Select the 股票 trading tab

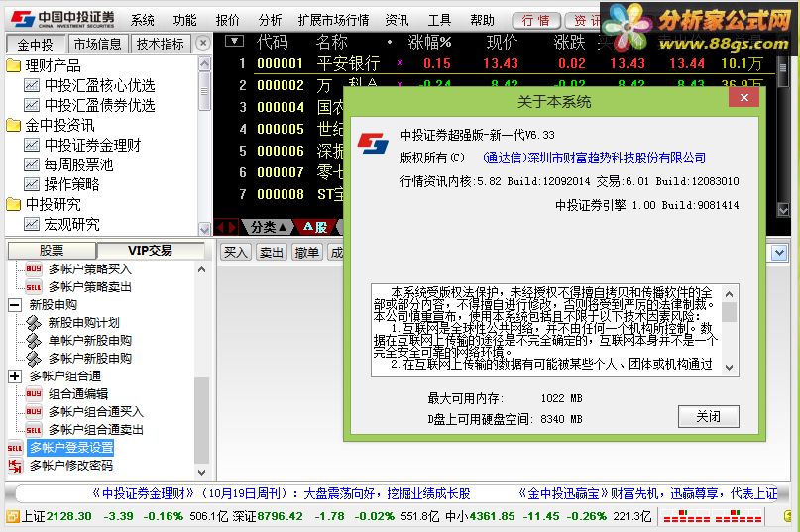[x=52, y=251]
